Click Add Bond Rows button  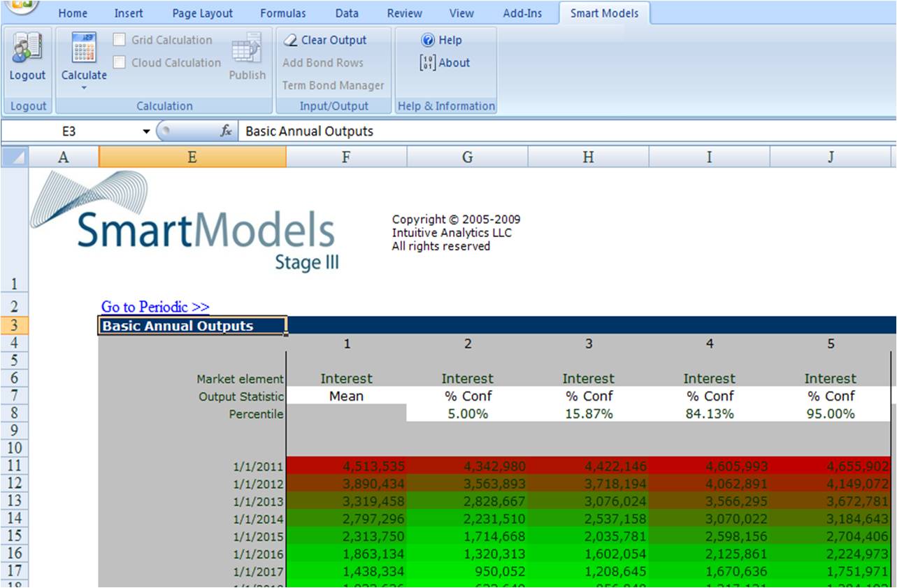[323, 63]
